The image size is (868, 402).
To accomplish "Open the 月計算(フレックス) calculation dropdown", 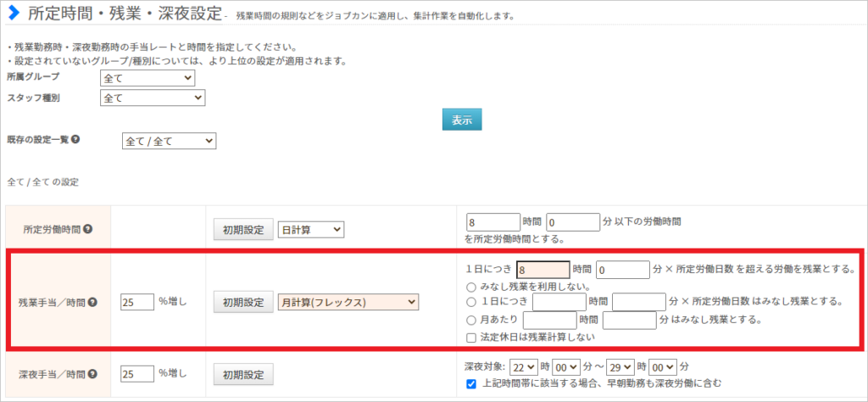I will click(x=348, y=302).
